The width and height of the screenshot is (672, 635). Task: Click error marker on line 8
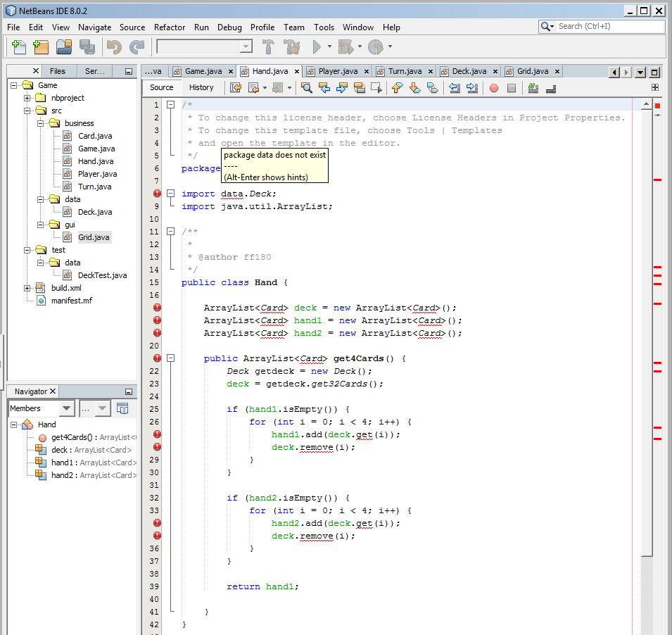click(x=157, y=194)
